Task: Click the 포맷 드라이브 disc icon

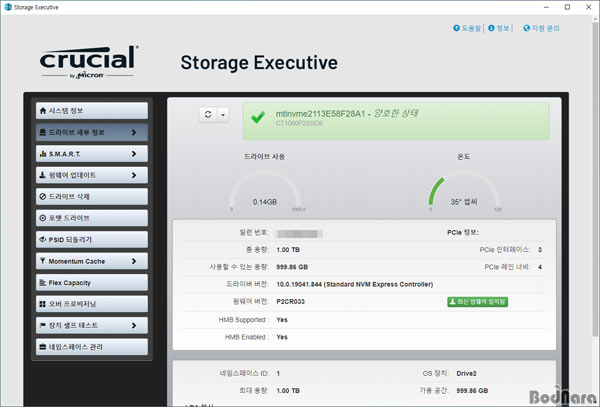Action: coord(43,218)
